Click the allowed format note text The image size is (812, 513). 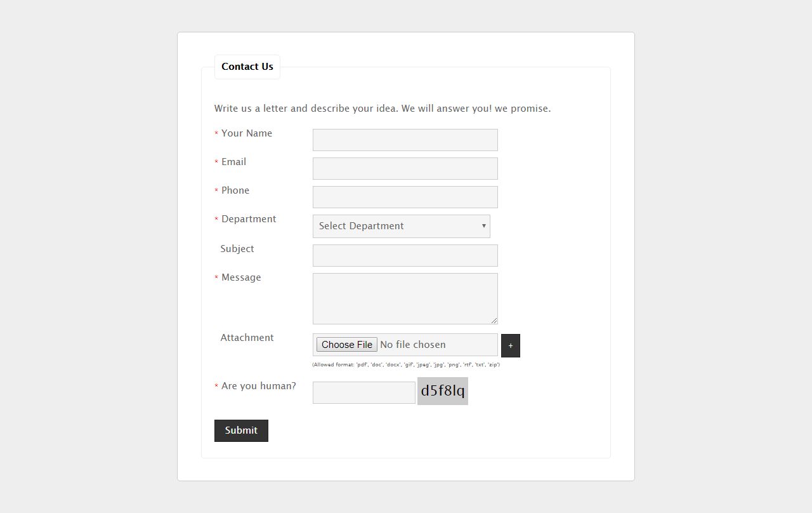[406, 365]
